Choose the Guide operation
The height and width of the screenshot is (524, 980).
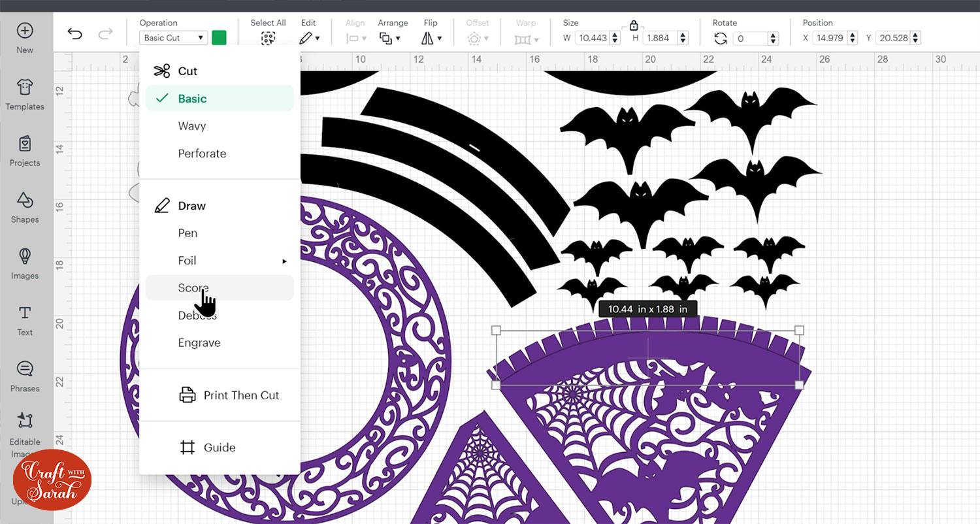(221, 448)
